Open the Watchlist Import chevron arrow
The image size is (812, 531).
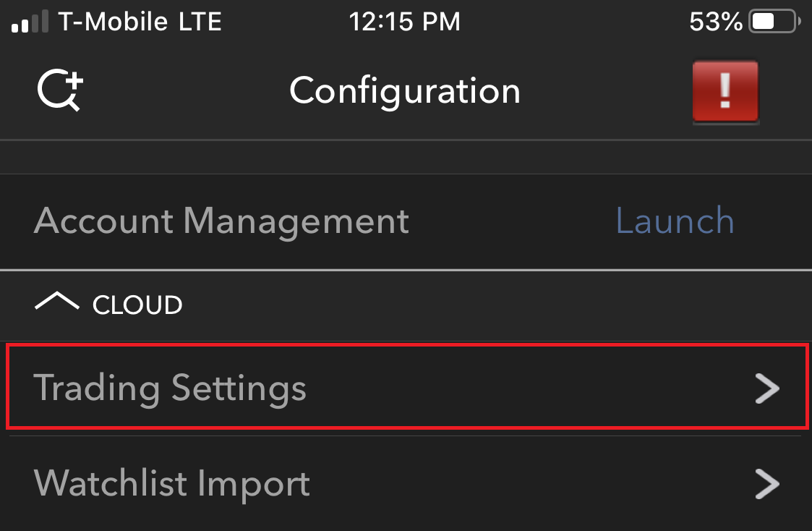pyautogui.click(x=767, y=483)
